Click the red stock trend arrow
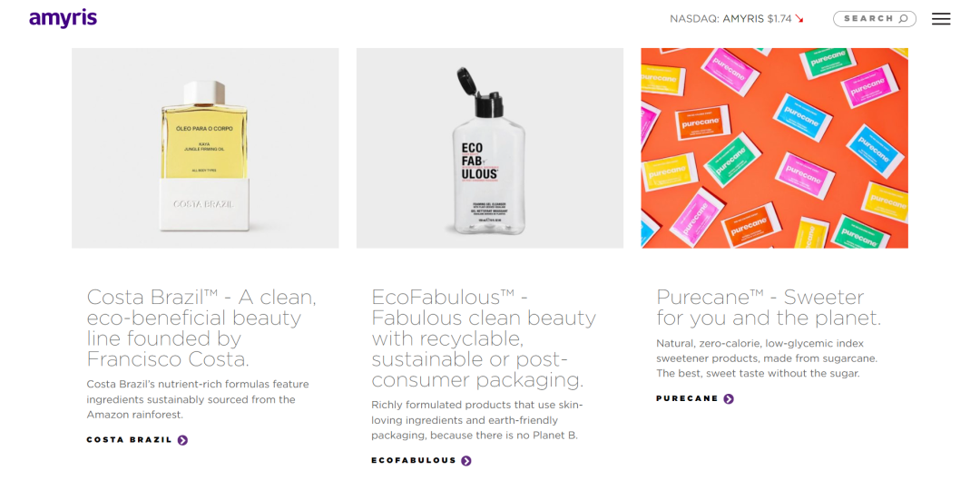The width and height of the screenshot is (980, 480). (x=799, y=18)
